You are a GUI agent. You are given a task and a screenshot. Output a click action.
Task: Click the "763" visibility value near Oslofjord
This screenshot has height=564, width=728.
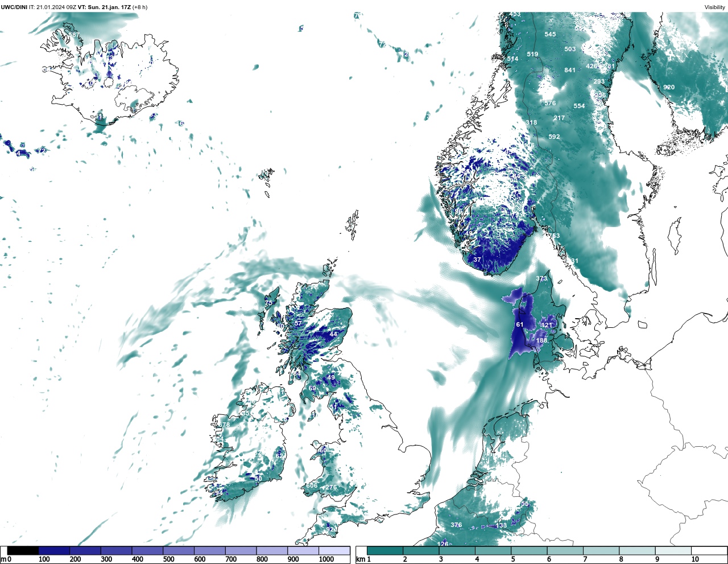point(554,236)
